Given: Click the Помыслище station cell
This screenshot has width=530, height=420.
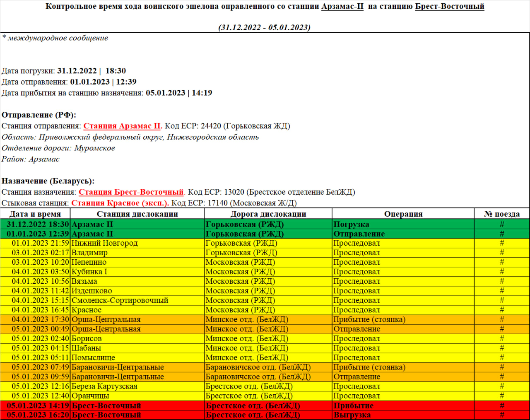Looking at the screenshot, I should point(93,358).
